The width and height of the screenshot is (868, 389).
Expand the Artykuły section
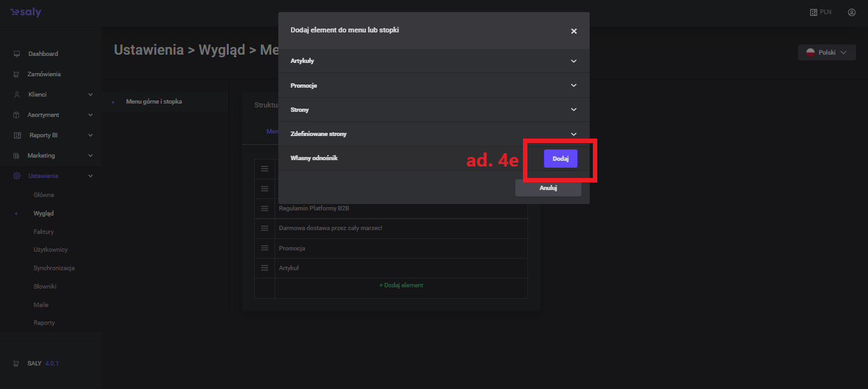coord(573,61)
